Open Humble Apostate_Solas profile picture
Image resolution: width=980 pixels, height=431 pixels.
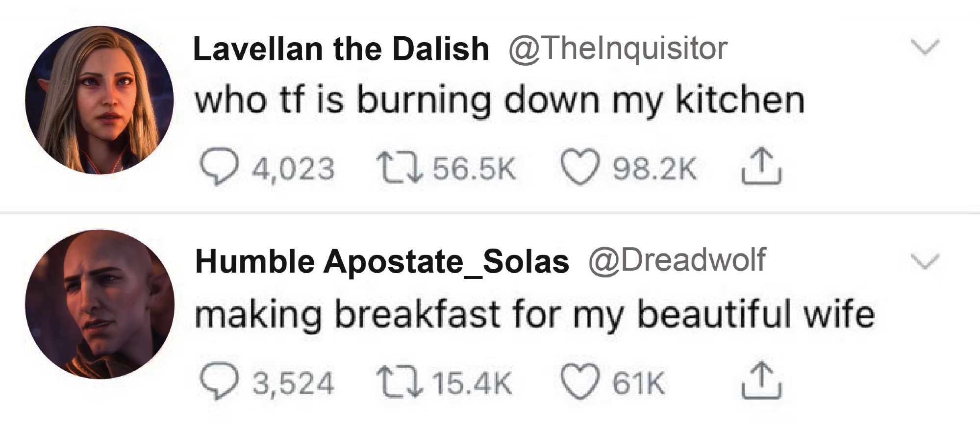[x=100, y=304]
